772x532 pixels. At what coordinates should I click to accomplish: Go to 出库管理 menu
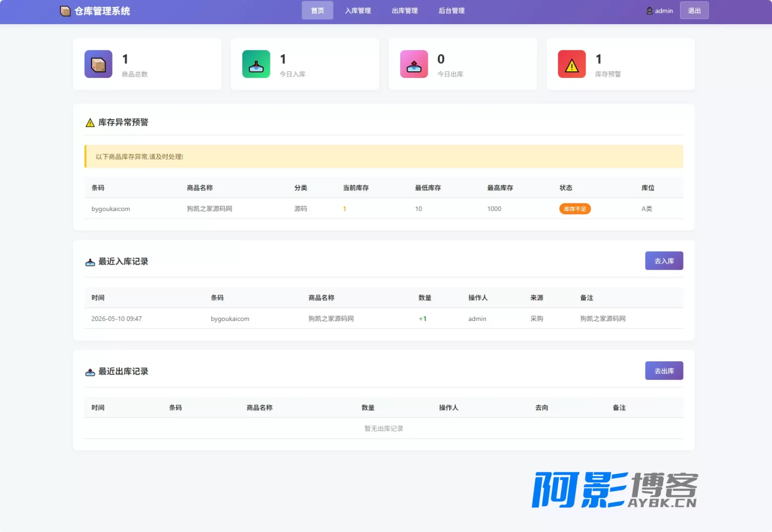click(x=405, y=11)
